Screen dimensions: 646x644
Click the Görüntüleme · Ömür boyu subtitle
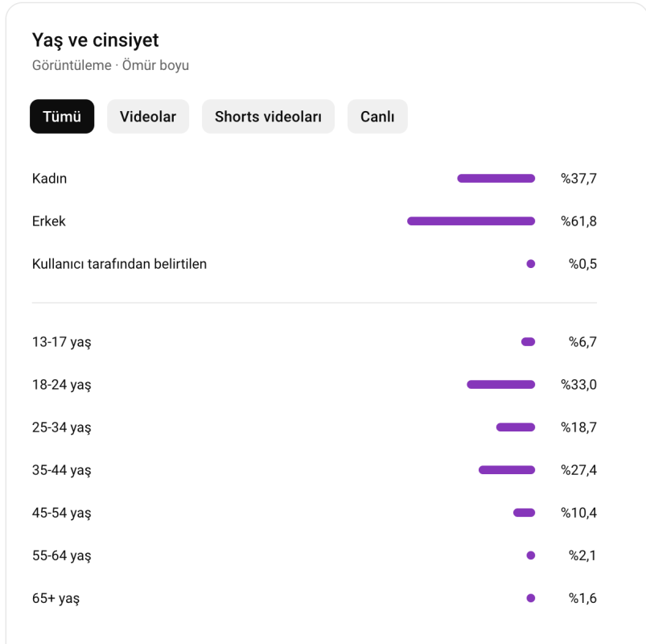[110, 65]
